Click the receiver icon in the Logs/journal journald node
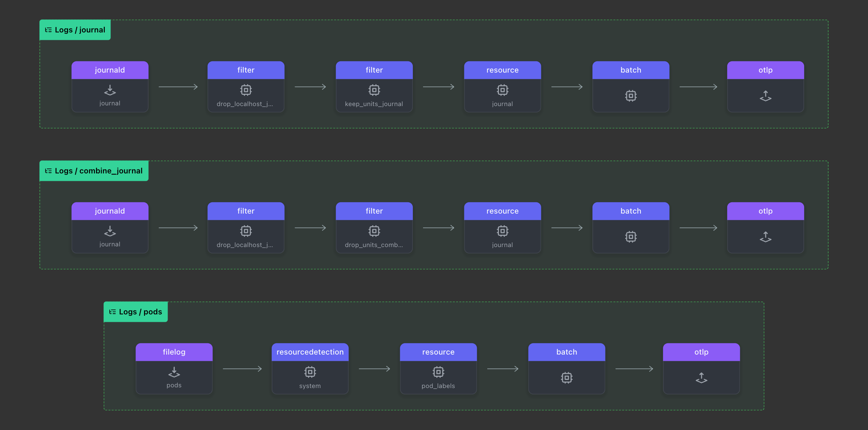The height and width of the screenshot is (430, 868). pyautogui.click(x=110, y=91)
